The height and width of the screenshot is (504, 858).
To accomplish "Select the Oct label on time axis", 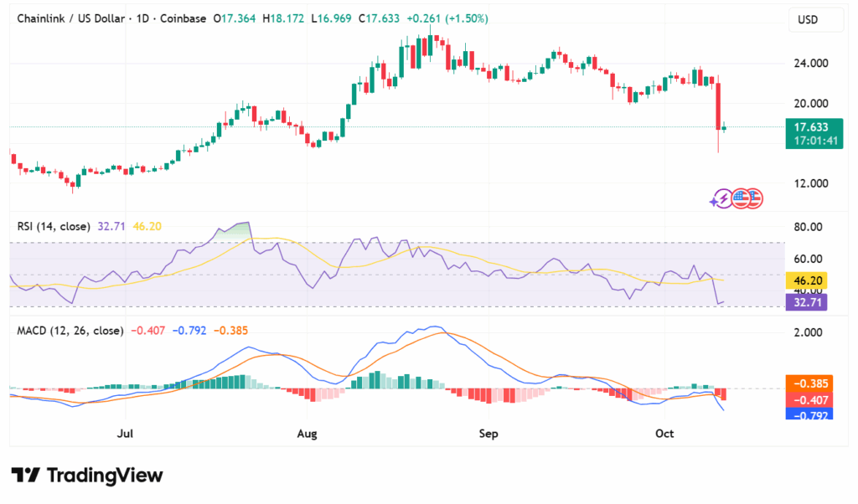I will [x=664, y=433].
